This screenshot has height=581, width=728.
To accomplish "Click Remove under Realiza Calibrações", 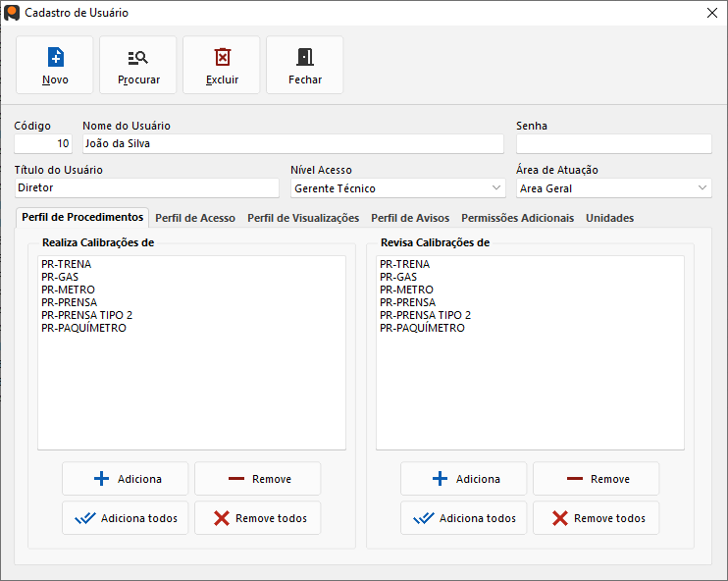I will point(257,479).
